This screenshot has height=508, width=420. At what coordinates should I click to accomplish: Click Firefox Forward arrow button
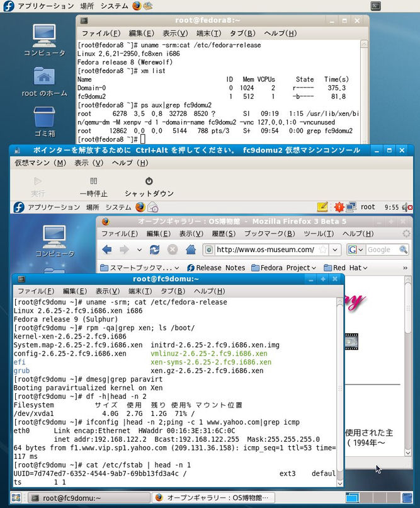[x=124, y=250]
